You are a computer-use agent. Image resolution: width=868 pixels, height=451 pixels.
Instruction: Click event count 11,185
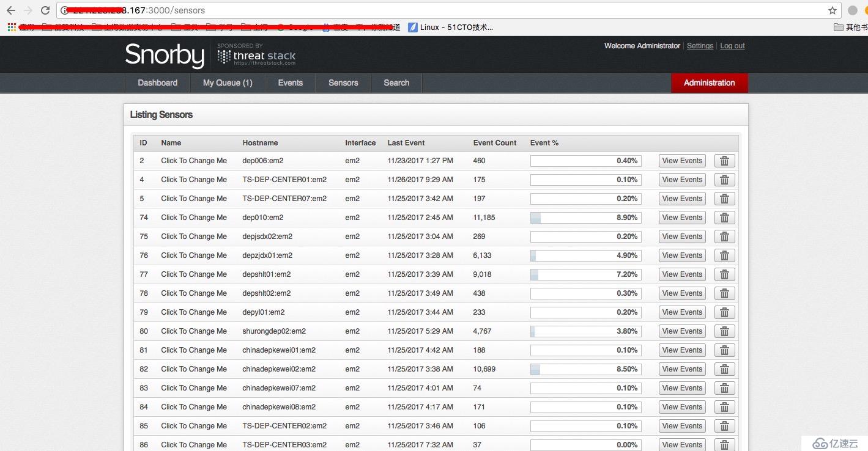click(484, 218)
